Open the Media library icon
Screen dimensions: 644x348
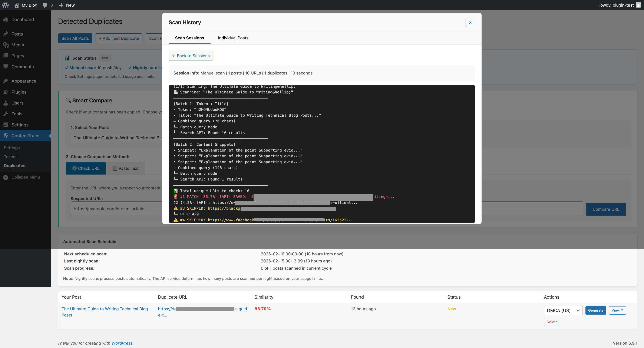[x=6, y=45]
